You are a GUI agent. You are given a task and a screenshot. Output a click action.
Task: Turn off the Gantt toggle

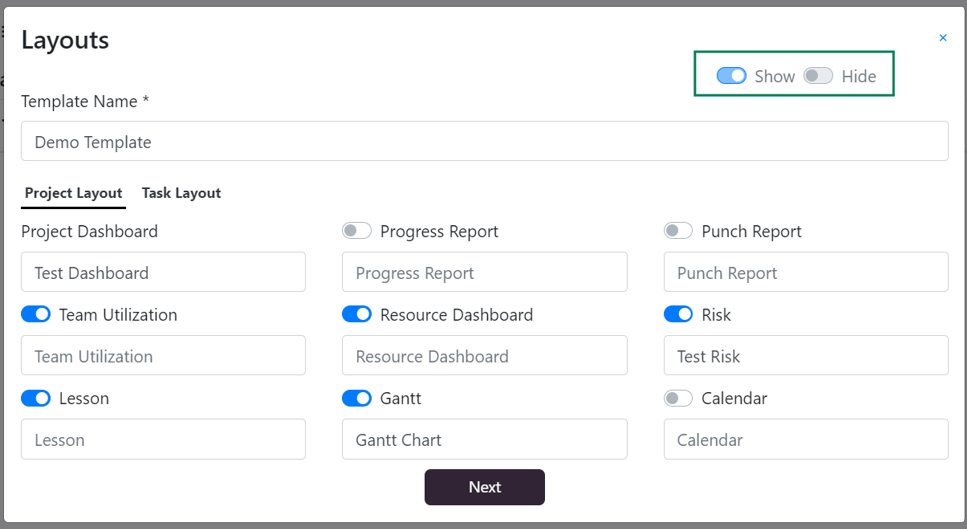point(357,398)
